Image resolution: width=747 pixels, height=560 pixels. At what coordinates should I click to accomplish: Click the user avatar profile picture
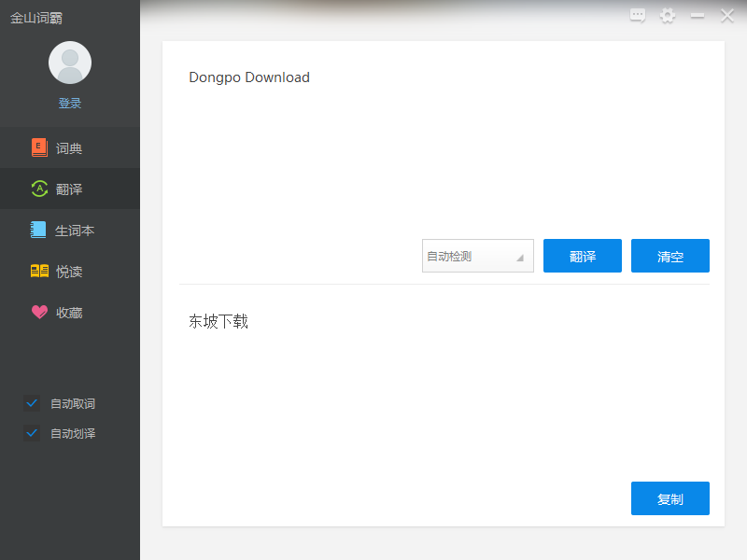click(70, 63)
